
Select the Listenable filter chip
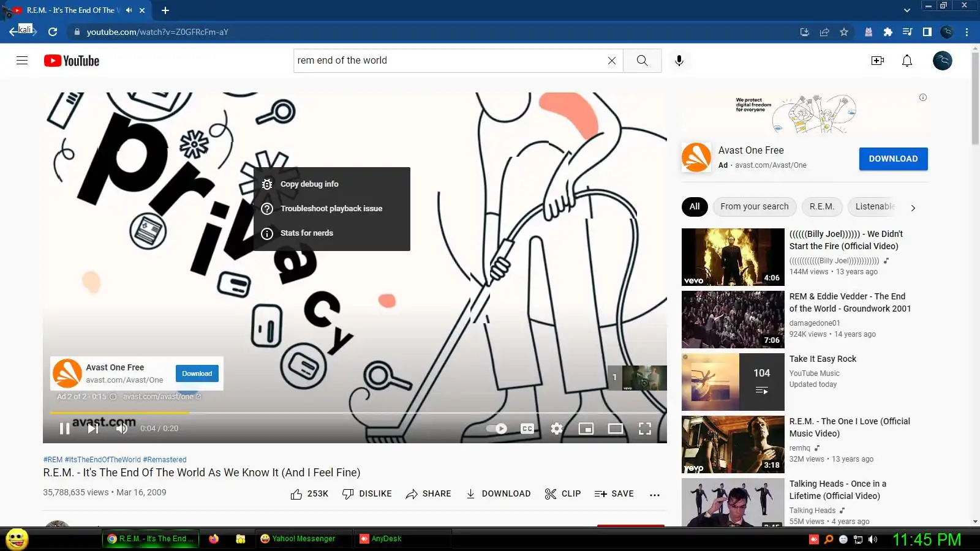pos(875,207)
